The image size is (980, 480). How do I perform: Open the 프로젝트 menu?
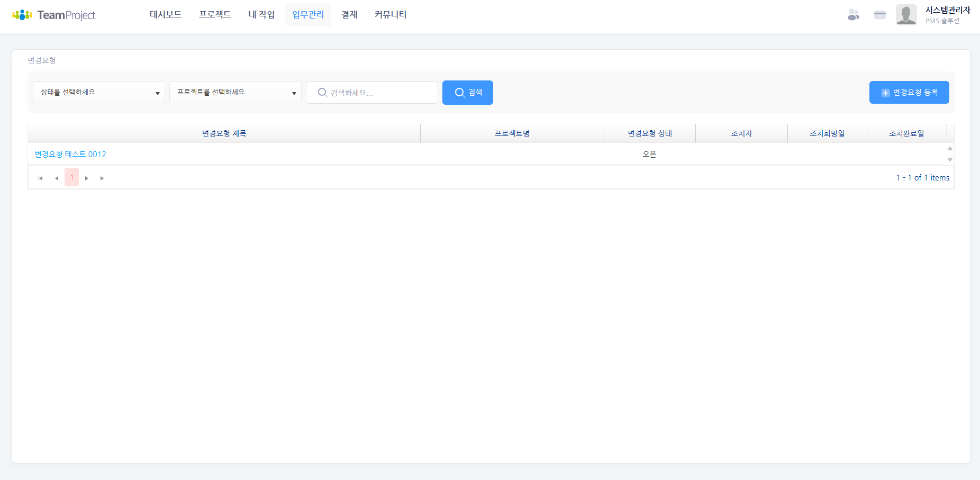pos(215,15)
